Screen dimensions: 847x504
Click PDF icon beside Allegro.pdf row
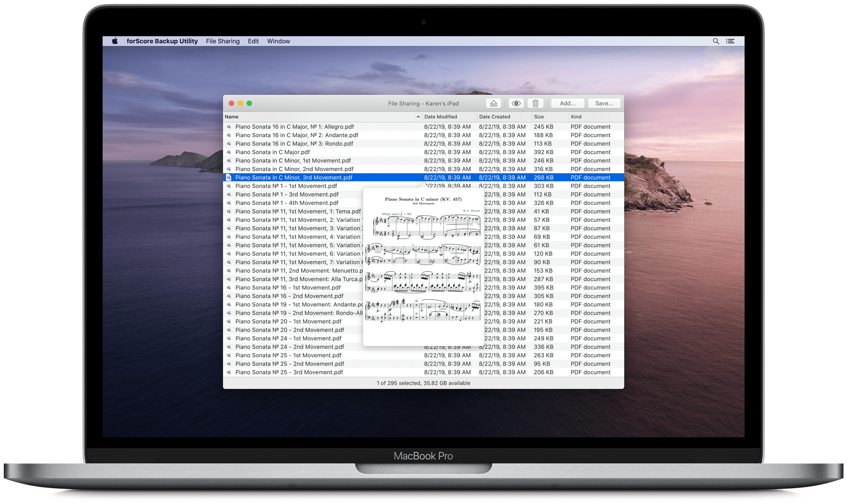click(x=229, y=127)
